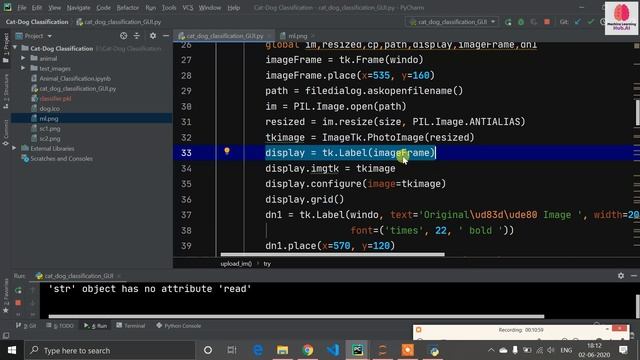Click red stop icon in Run tool window

[x=18, y=303]
